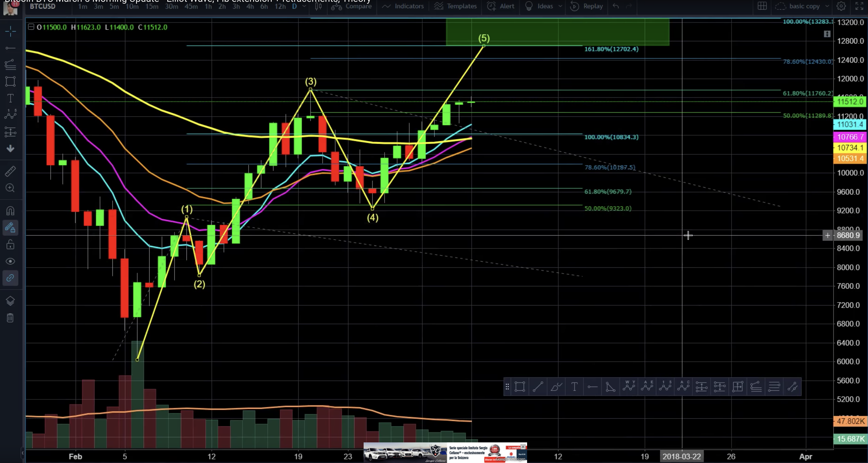Select the 15m timeframe
Screen dimensions: 868x463
[x=152, y=6]
